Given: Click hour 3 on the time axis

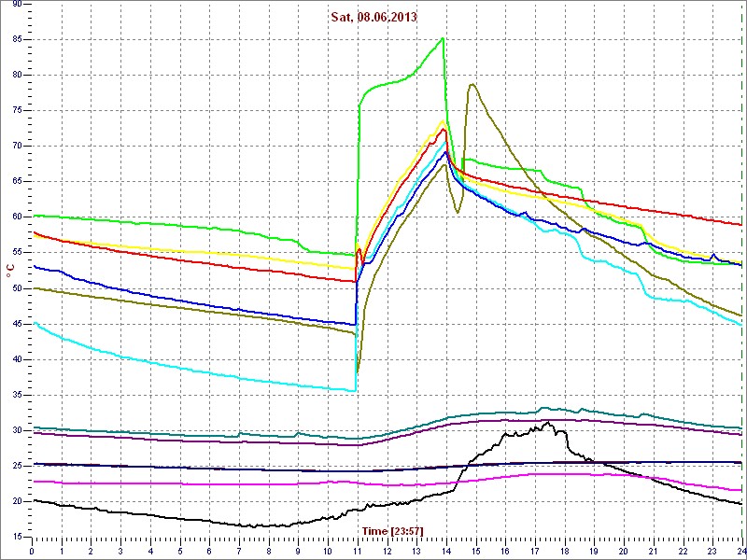Looking at the screenshot, I should click(120, 549).
